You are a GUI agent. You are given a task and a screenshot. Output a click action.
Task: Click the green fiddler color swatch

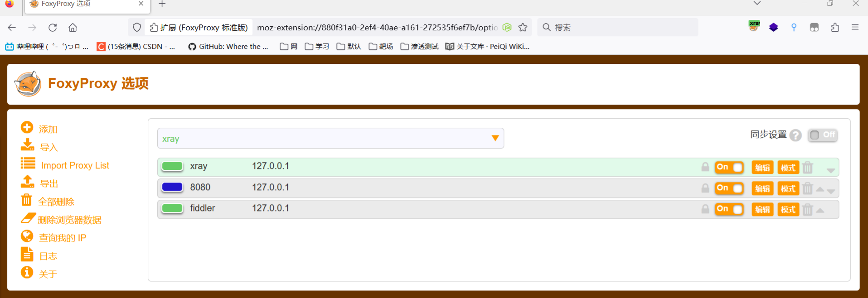pos(172,208)
